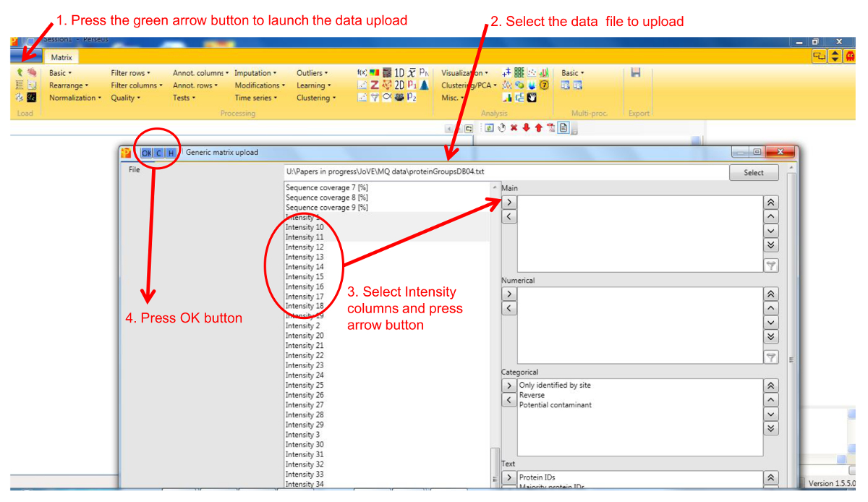The image size is (868, 502).
Task: Select 'Potential contaminant' in the Categorical list
Action: click(555, 405)
